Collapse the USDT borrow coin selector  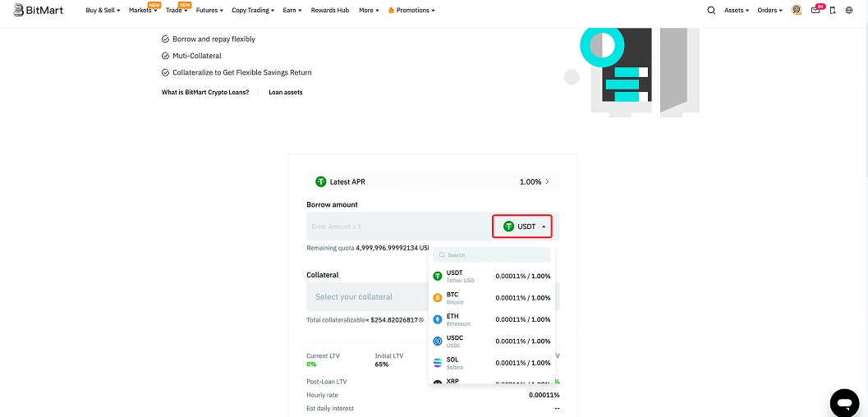coord(522,227)
